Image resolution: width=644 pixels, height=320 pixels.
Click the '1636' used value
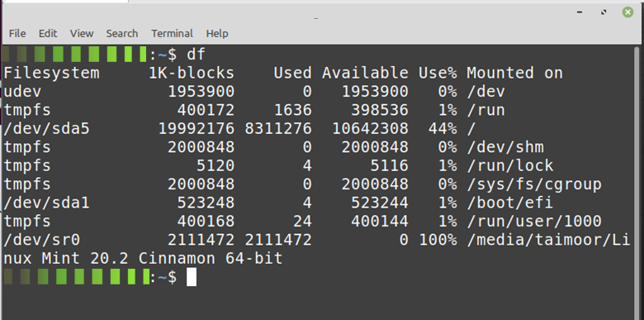[293, 110]
